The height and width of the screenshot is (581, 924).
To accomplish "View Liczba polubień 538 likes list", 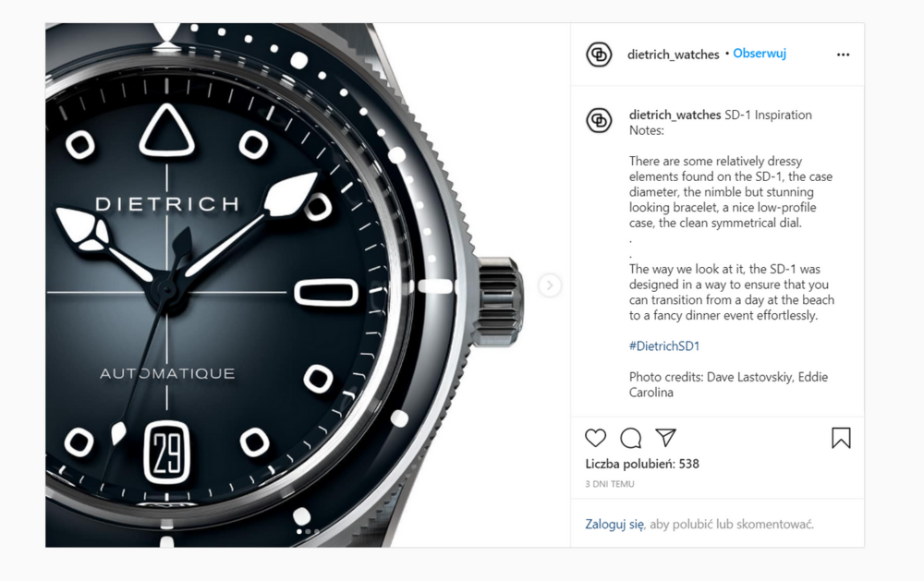I will (642, 464).
